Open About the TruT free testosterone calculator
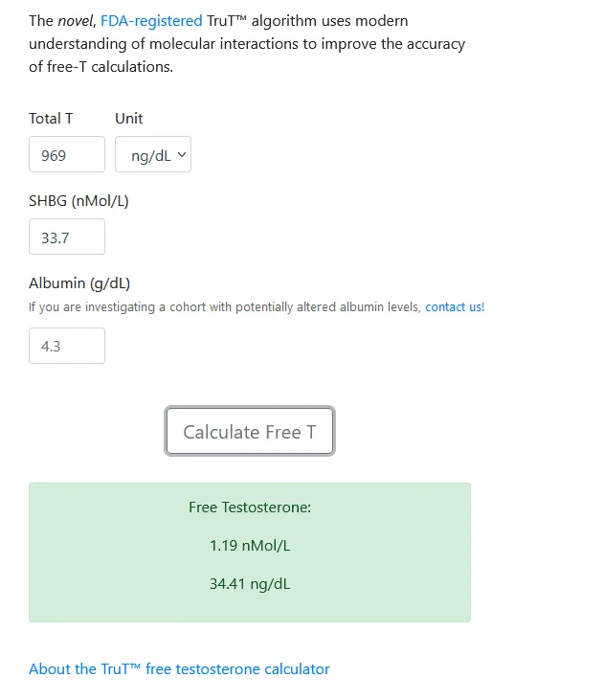The height and width of the screenshot is (700, 603). (179, 669)
